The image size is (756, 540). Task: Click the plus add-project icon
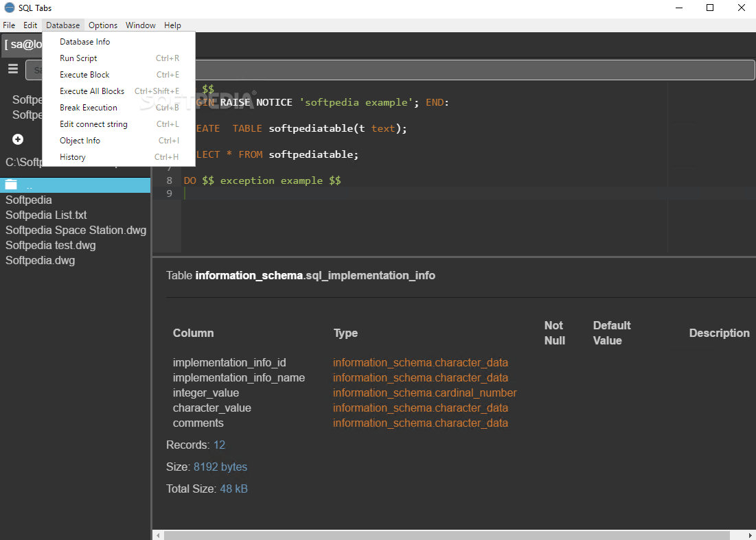pos(18,139)
